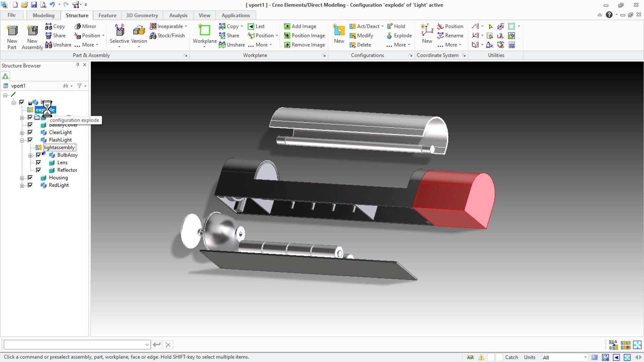The image size is (644, 362).
Task: Click the Catch button in status bar
Action: click(512, 357)
